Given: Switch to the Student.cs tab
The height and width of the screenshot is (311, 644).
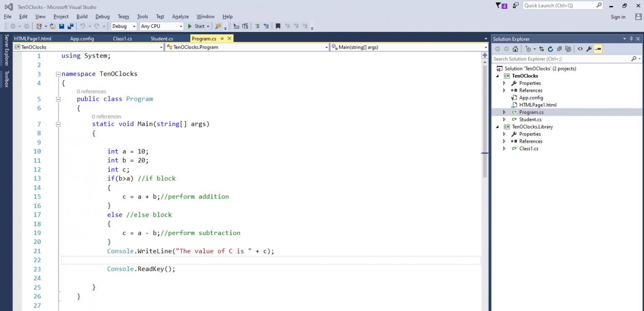Looking at the screenshot, I should coord(161,38).
